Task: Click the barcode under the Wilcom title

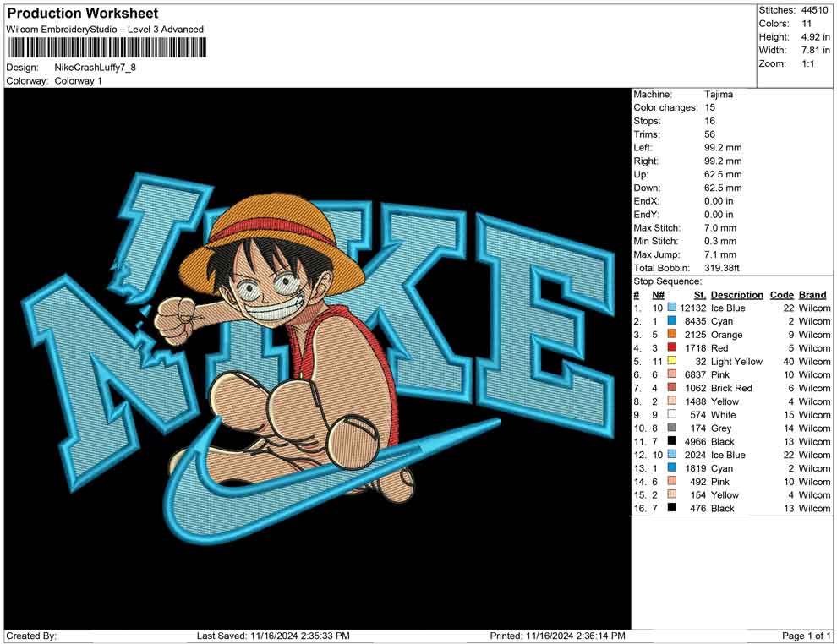Action: [107, 48]
